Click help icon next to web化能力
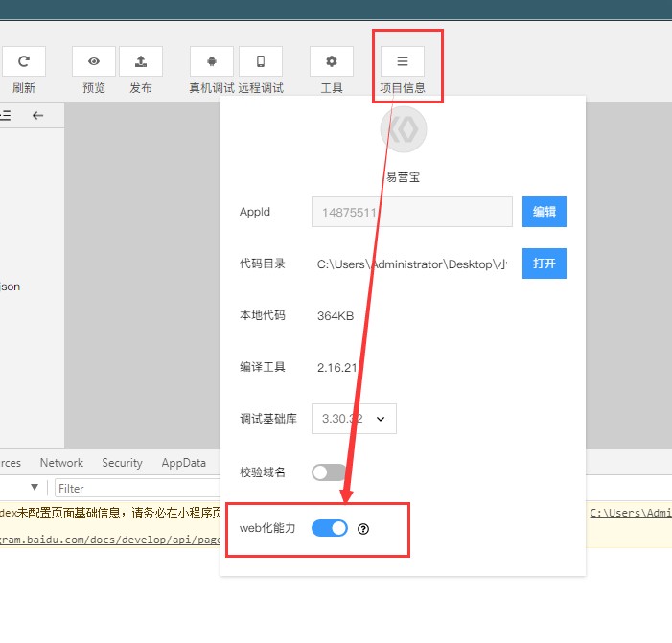 [363, 528]
